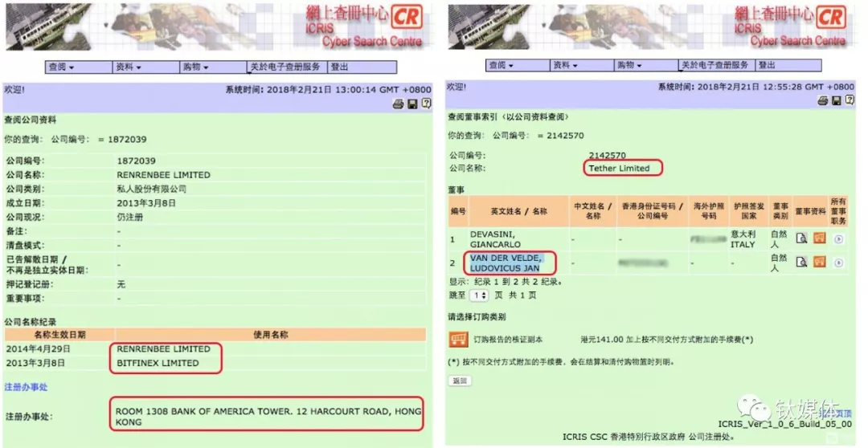Click the DEVASINI, GIANCARLO director name
The height and width of the screenshot is (448, 868).
(x=495, y=239)
